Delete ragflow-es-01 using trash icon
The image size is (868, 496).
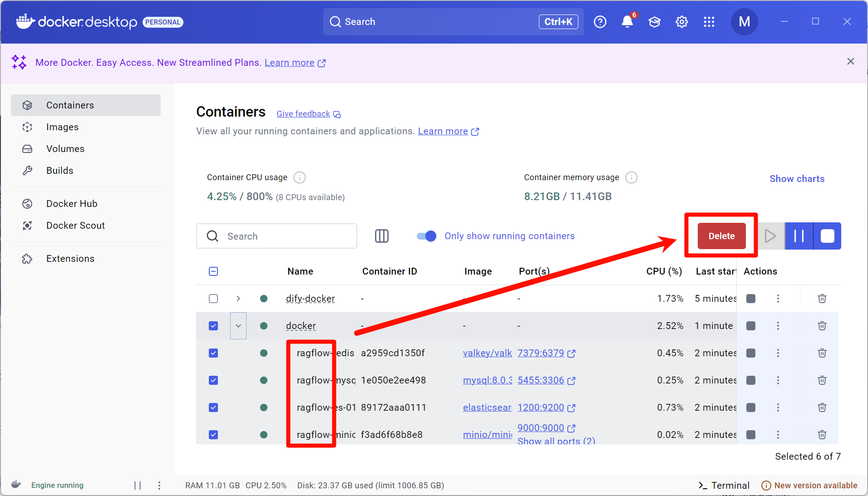(x=822, y=408)
